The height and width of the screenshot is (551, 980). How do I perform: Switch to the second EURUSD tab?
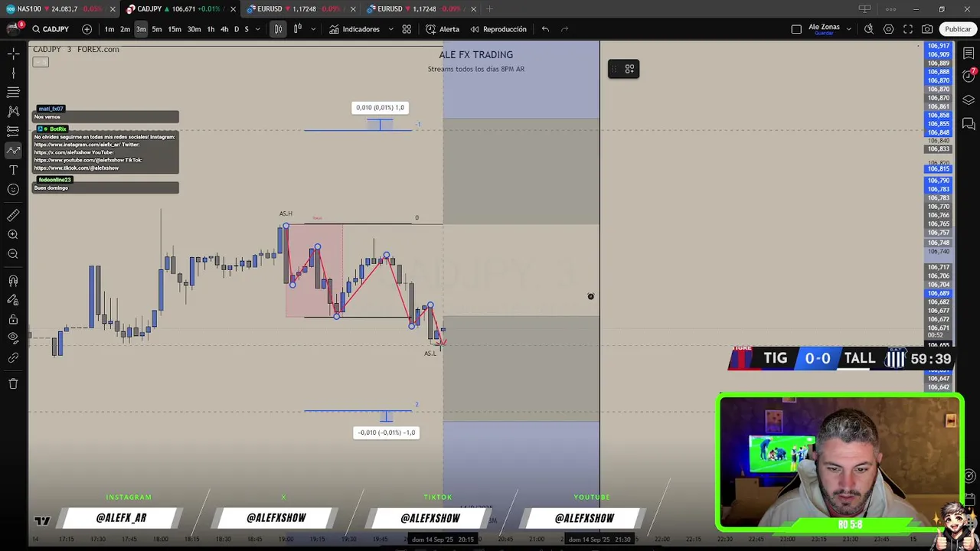tap(420, 9)
